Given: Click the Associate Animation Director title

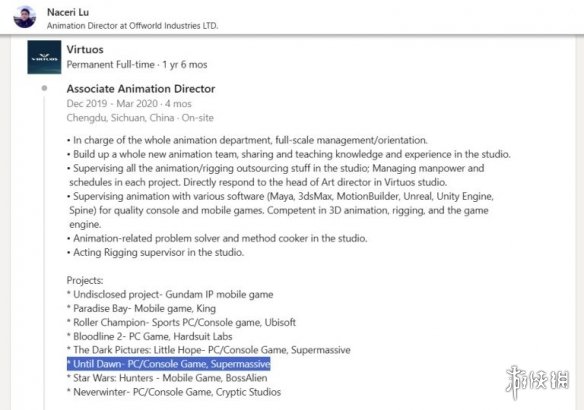Looking at the screenshot, I should coord(141,89).
